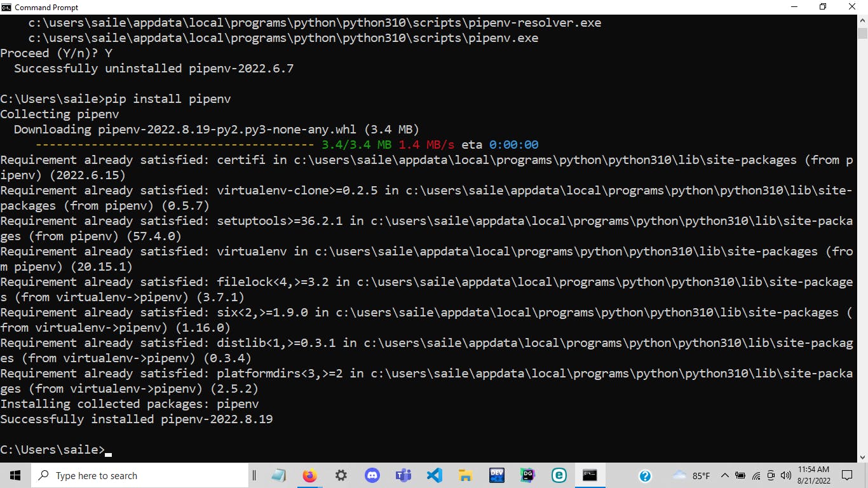Launch DataGrip from the taskbar
868x488 pixels.
[527, 475]
